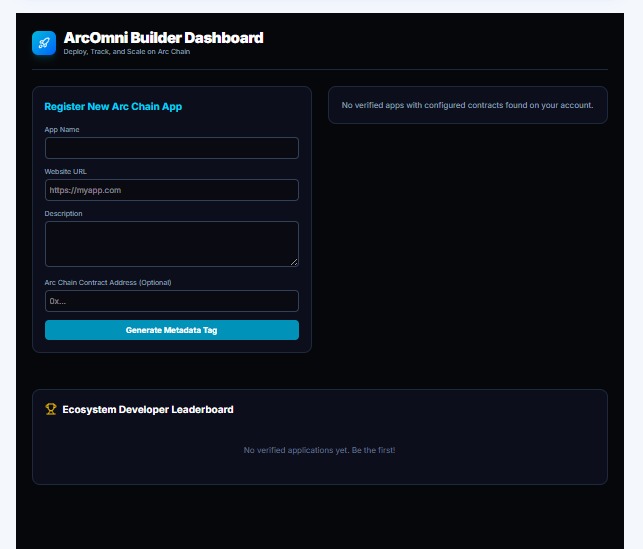Click the Description label
Viewport: 643px width, 549px height.
64,214
